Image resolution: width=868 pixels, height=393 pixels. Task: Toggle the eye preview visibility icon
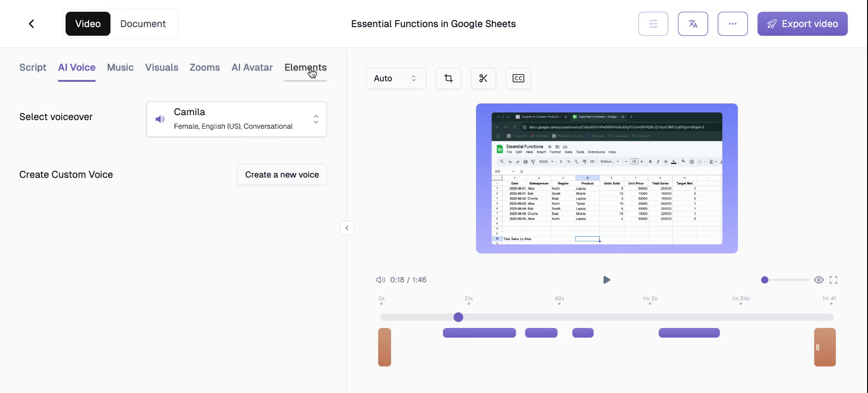(819, 280)
